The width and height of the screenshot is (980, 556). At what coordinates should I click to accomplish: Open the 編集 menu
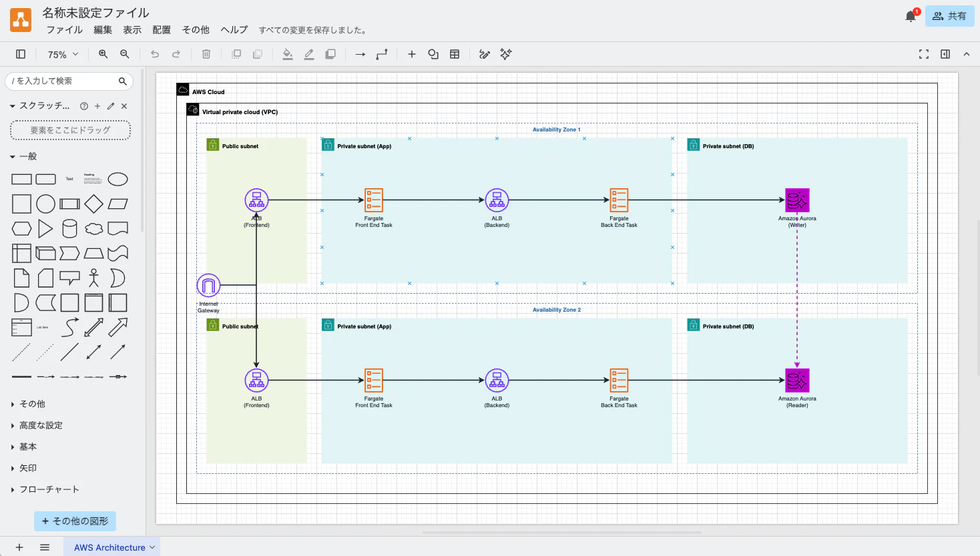(x=103, y=30)
